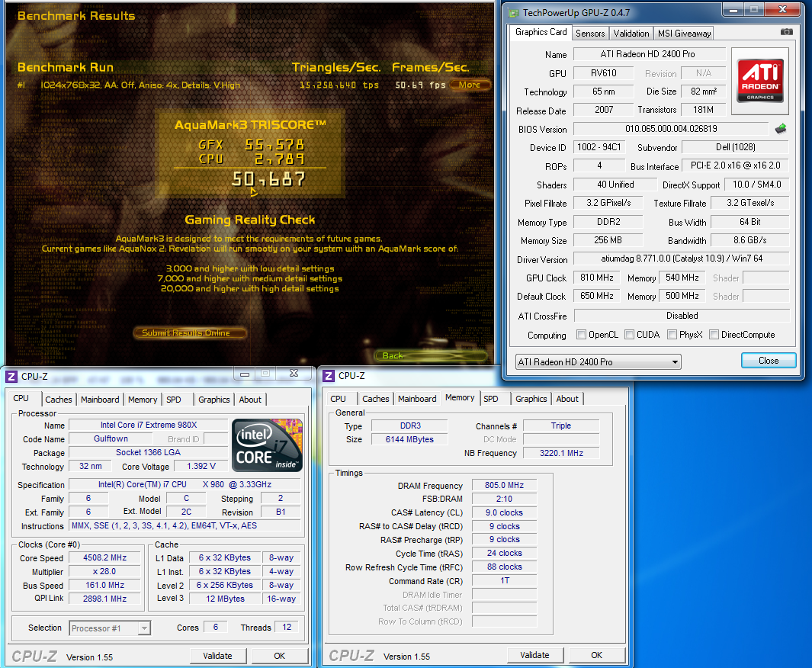Click the Code Name Gulftown value
812x668 pixels.
[x=111, y=438]
